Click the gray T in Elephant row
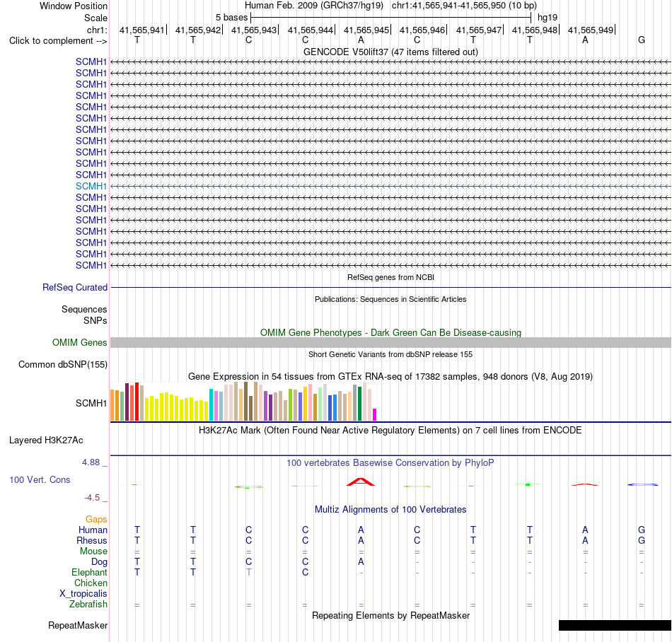This screenshot has width=672, height=642. coord(248,572)
